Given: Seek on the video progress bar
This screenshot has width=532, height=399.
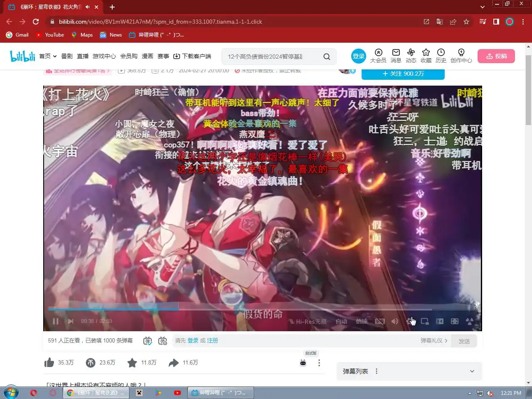Looking at the screenshot, I should click(263, 309).
